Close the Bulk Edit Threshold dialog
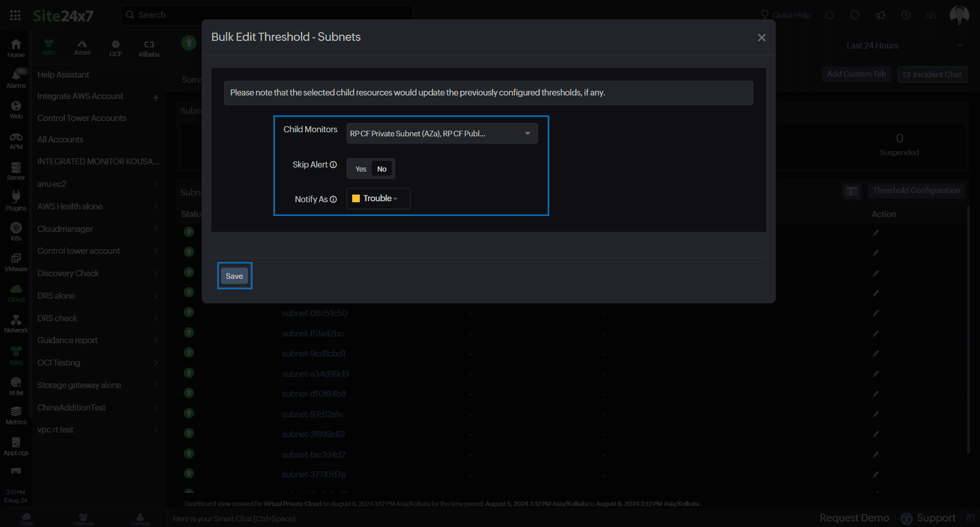Viewport: 980px width, 527px height. tap(762, 38)
